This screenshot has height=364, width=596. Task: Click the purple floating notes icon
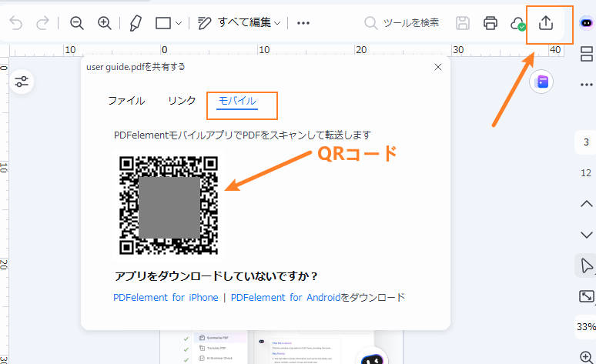[541, 82]
